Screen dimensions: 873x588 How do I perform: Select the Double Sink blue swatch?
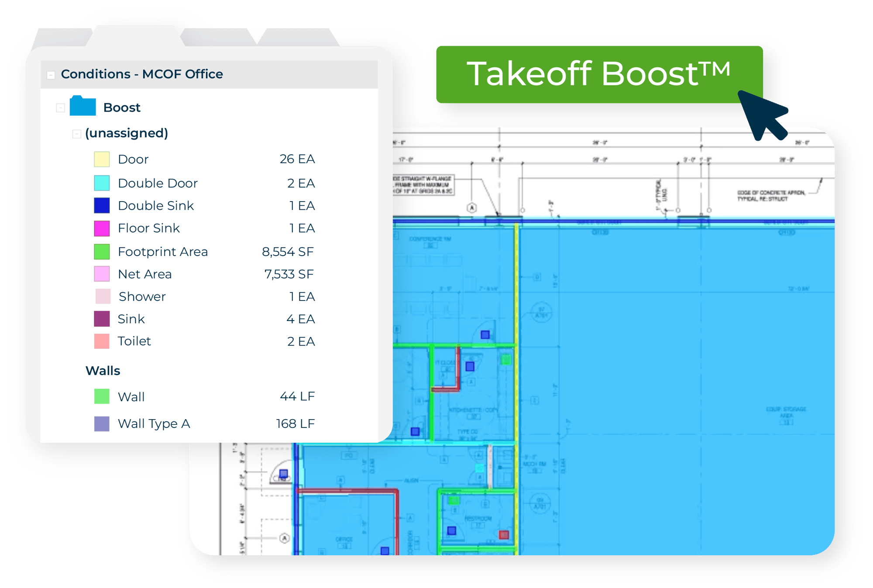[102, 205]
